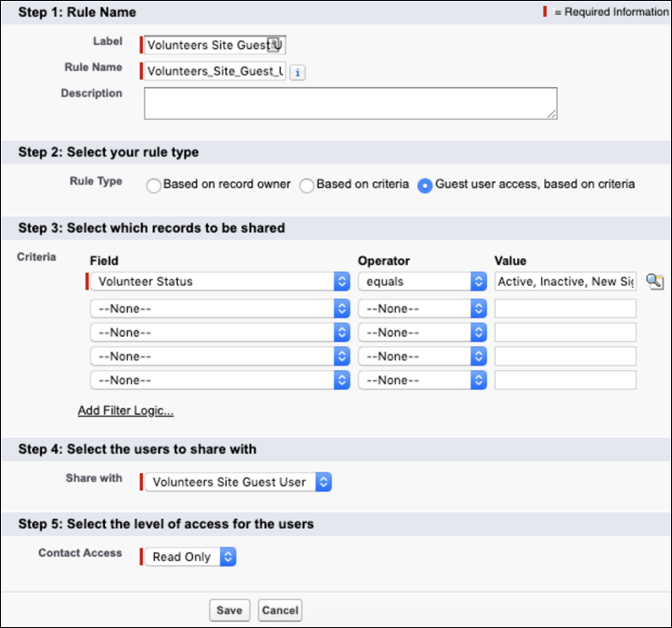Open the lookup icon next to Value

(654, 282)
